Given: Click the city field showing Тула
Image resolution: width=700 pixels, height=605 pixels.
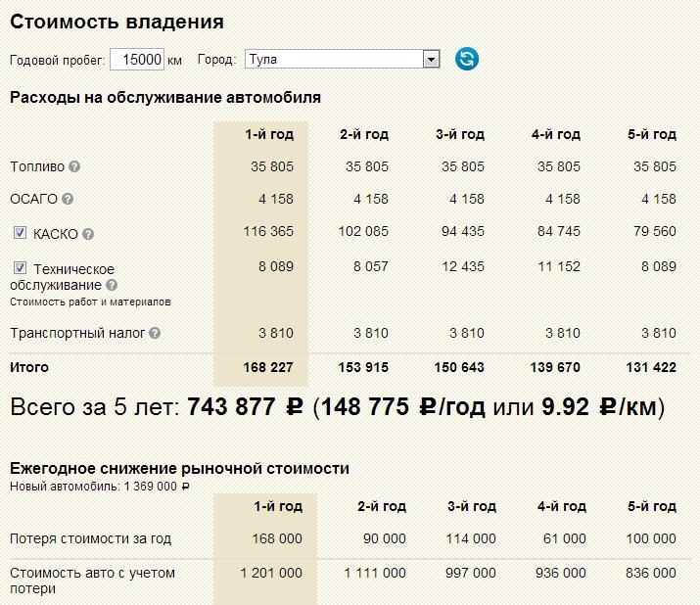Looking at the screenshot, I should coord(343,59).
